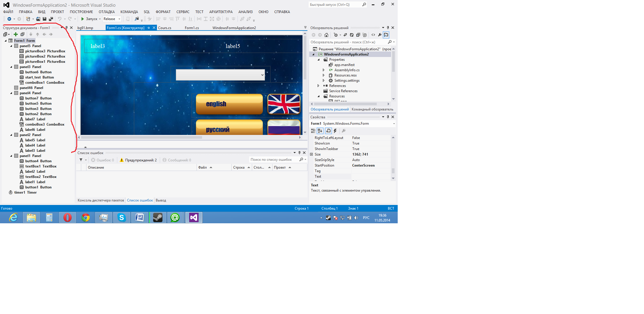Click the english button on the form designer

[x=229, y=104]
